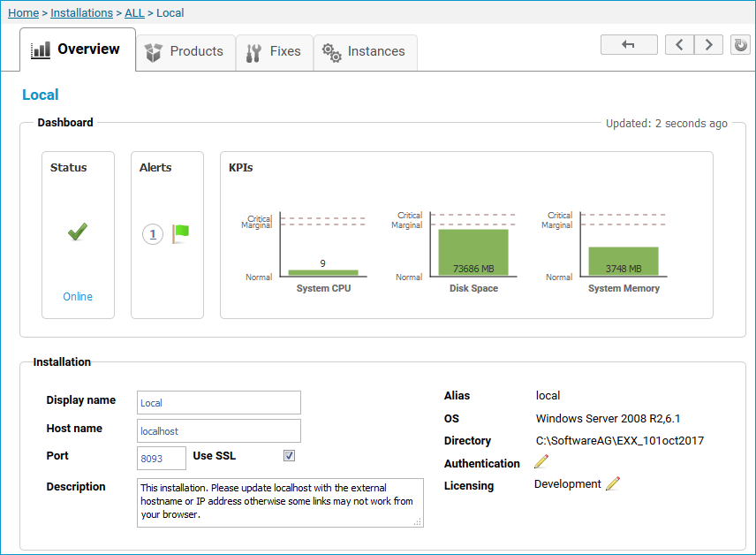Click the back arrow button
This screenshot has width=756, height=555.
tap(629, 45)
